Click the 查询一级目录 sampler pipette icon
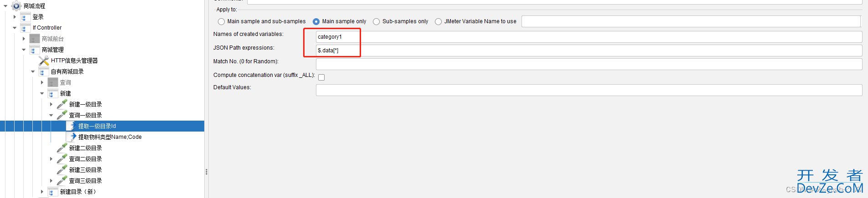This screenshot has height=198, width=868. 62,115
